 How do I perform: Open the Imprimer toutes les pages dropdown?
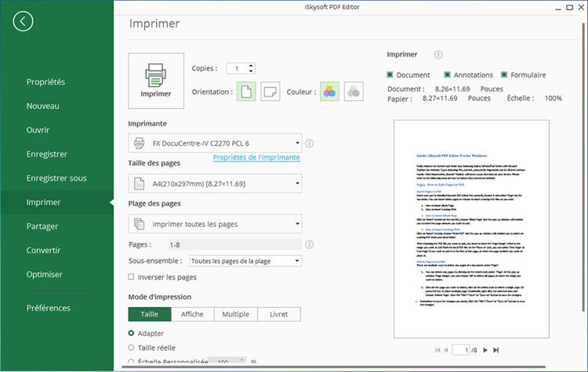click(x=215, y=224)
